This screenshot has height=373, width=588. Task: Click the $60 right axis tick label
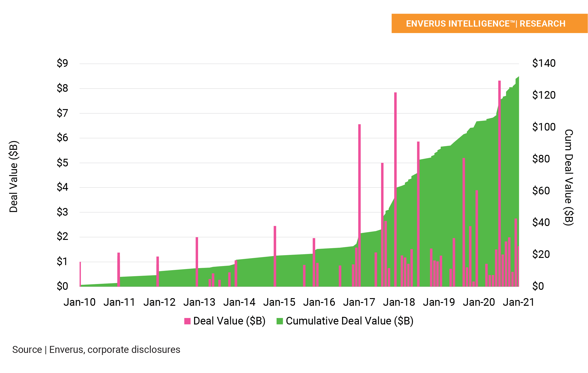point(541,191)
